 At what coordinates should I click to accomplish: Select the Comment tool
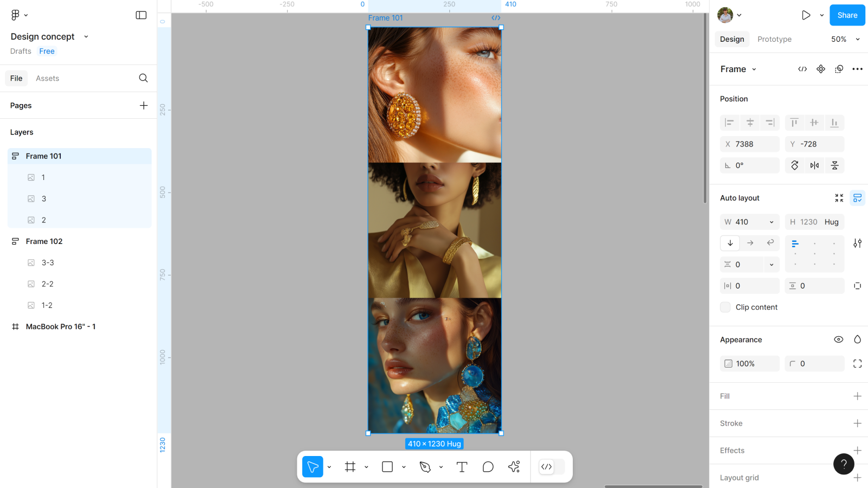coord(488,467)
